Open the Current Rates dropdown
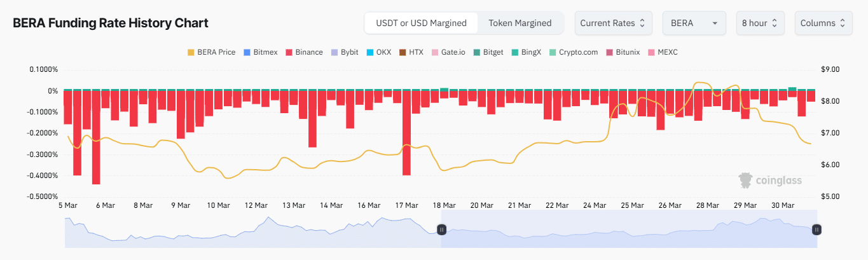Screen dimensions: 868x260 612,23
